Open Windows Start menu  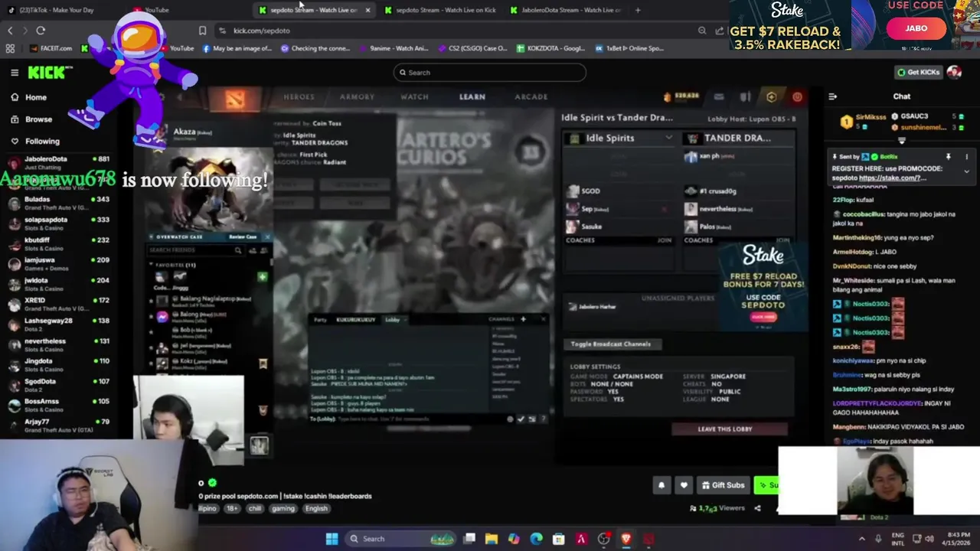(x=332, y=539)
